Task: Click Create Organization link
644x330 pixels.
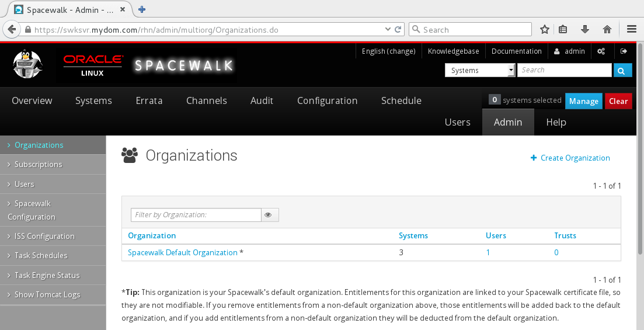Action: [570, 158]
